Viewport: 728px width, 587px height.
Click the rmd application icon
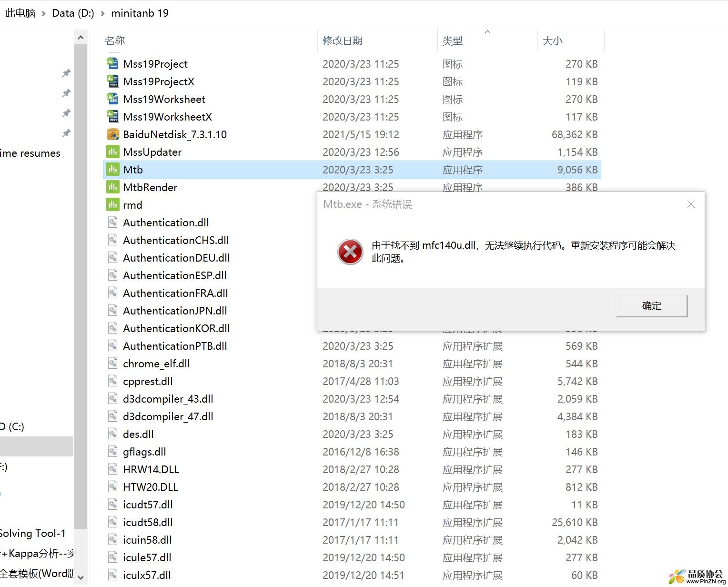pyautogui.click(x=112, y=205)
